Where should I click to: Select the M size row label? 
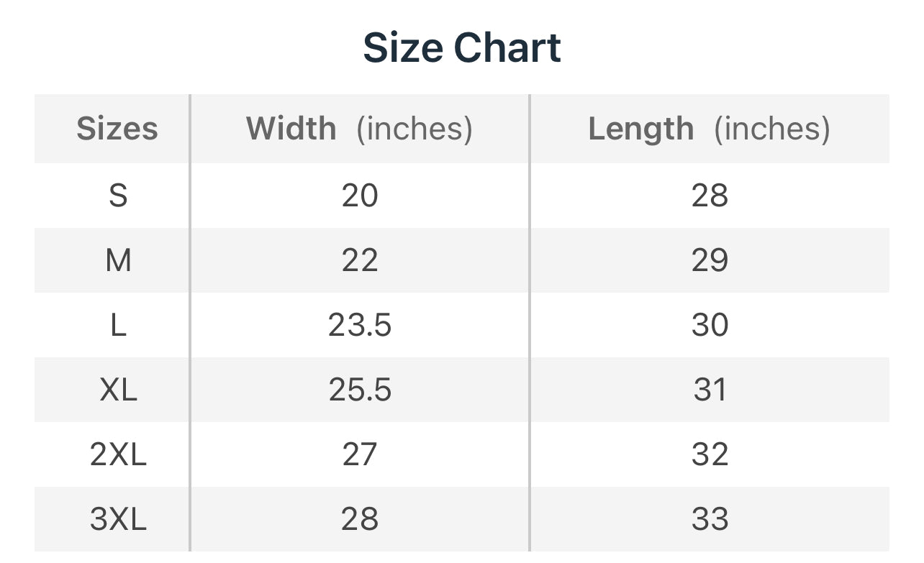coord(118,260)
